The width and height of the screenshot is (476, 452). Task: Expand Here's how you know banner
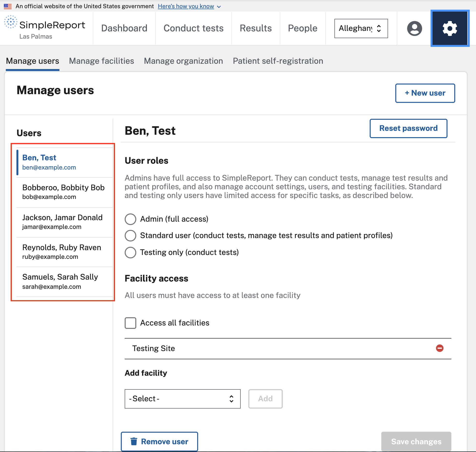[189, 6]
